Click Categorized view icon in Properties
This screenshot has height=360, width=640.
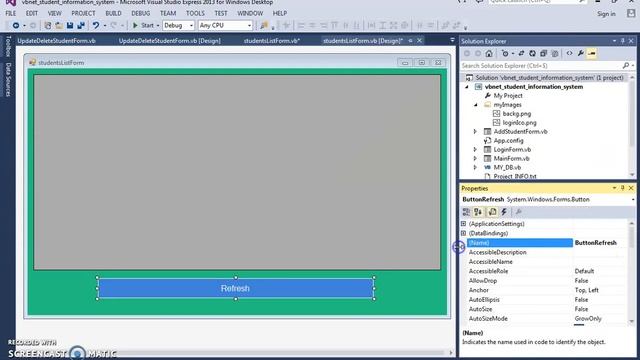[x=466, y=212]
